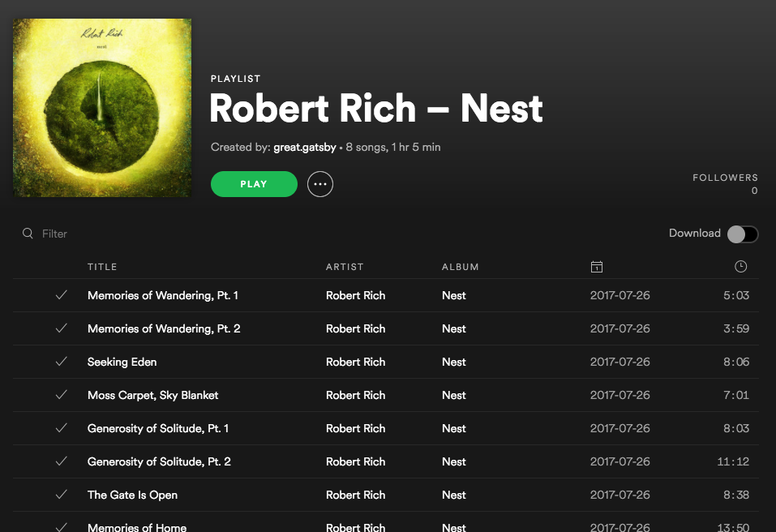Click the 5:03 duration value

(x=736, y=295)
